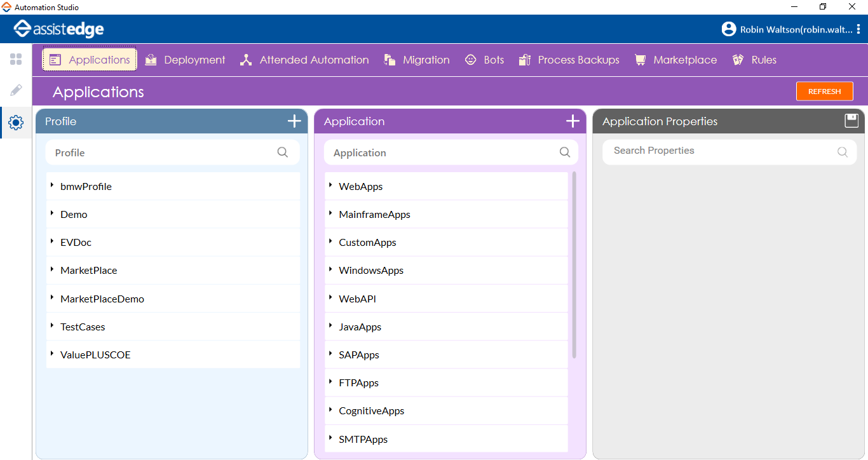
Task: Open the Marketplace tab
Action: (675, 60)
